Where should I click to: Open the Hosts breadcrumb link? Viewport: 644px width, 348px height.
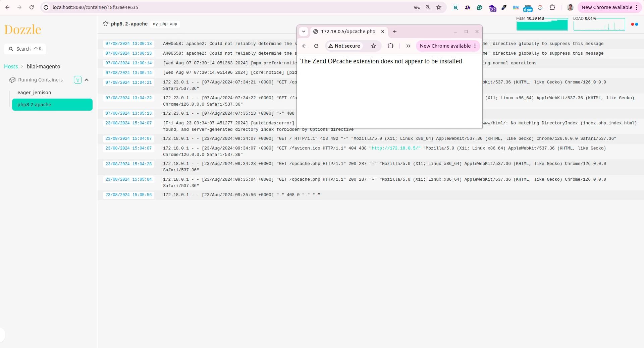[11, 66]
